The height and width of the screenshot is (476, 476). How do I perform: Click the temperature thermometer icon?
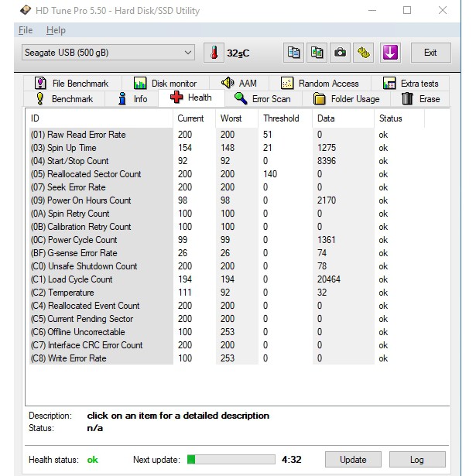pyautogui.click(x=213, y=53)
